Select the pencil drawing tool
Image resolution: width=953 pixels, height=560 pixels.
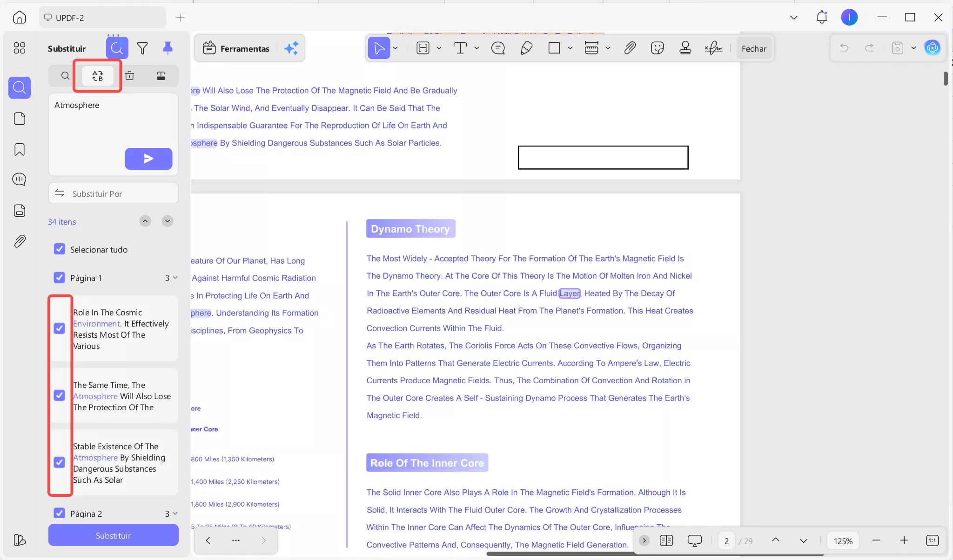coord(526,48)
